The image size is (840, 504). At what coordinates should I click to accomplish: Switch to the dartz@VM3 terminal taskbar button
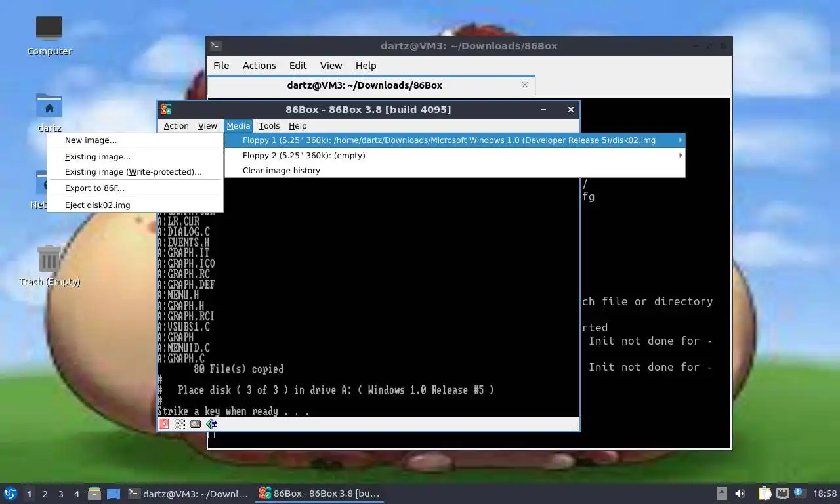click(x=188, y=493)
